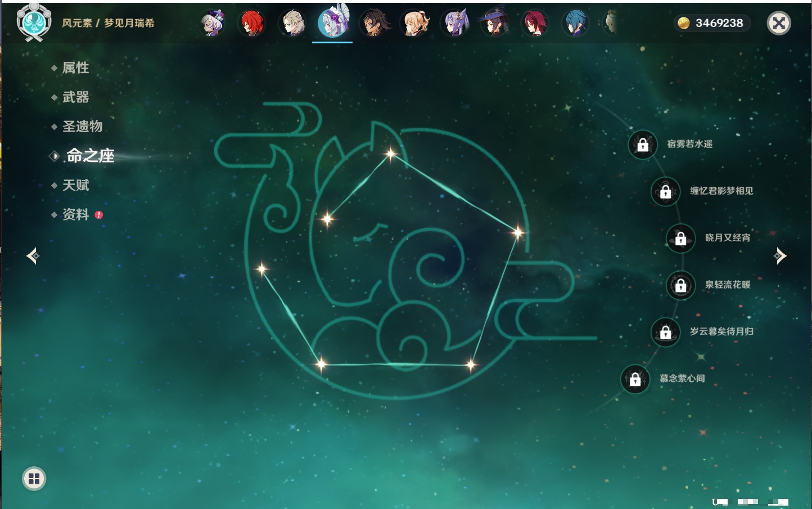Select the highlighted character with white bonnet
Image resolution: width=812 pixels, height=509 pixels.
pyautogui.click(x=333, y=22)
